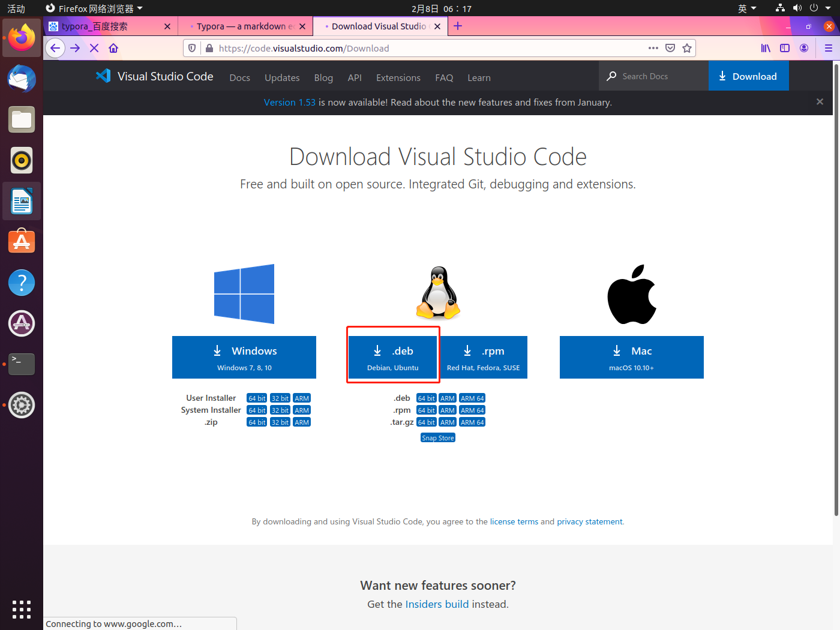Viewport: 840px width, 630px height.
Task: Click the Linux Tux penguin image
Action: click(x=438, y=293)
